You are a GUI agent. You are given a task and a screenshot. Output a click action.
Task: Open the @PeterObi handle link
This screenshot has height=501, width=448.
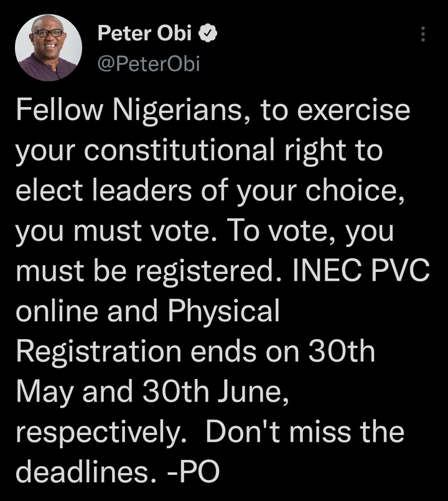point(149,64)
